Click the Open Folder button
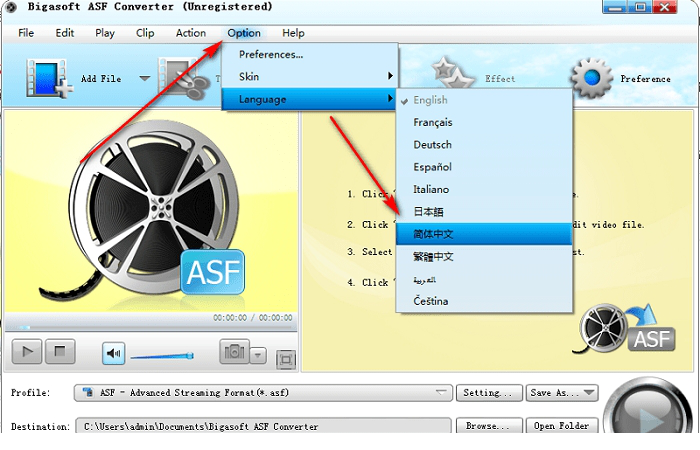Viewport: 700px width, 450px height. pyautogui.click(x=559, y=426)
